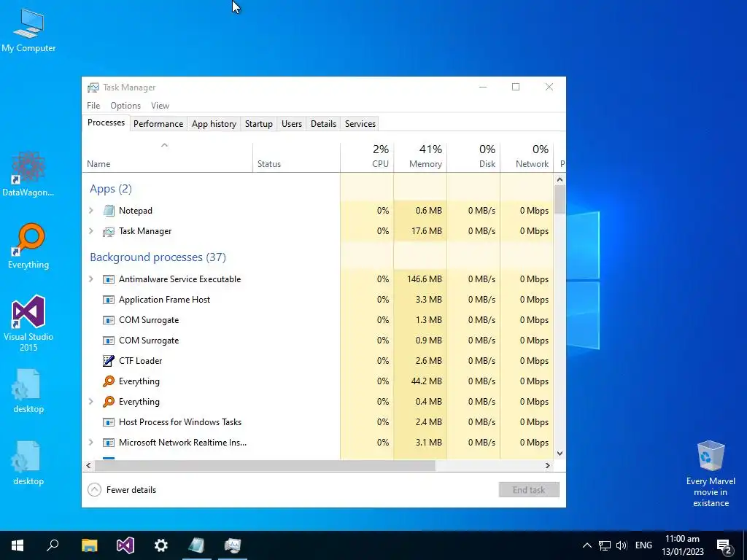Click the CTF Loader pen icon
Screen dimensions: 747x560
[x=109, y=361]
